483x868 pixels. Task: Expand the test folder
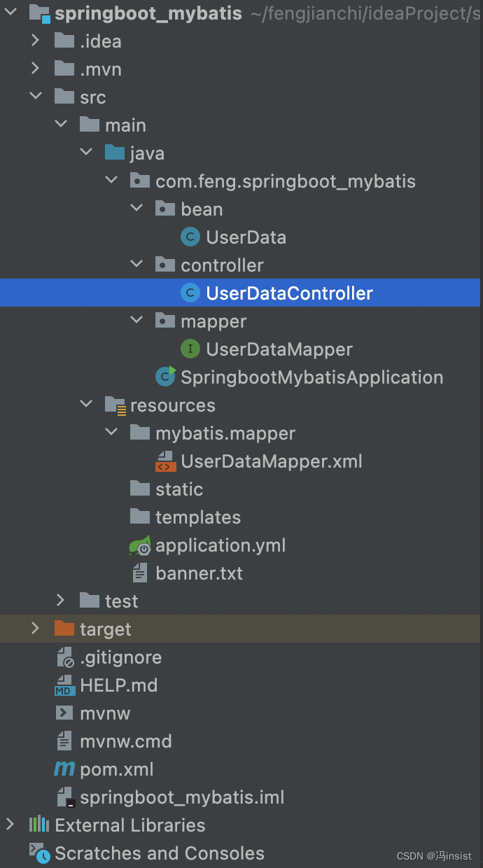[x=61, y=601]
